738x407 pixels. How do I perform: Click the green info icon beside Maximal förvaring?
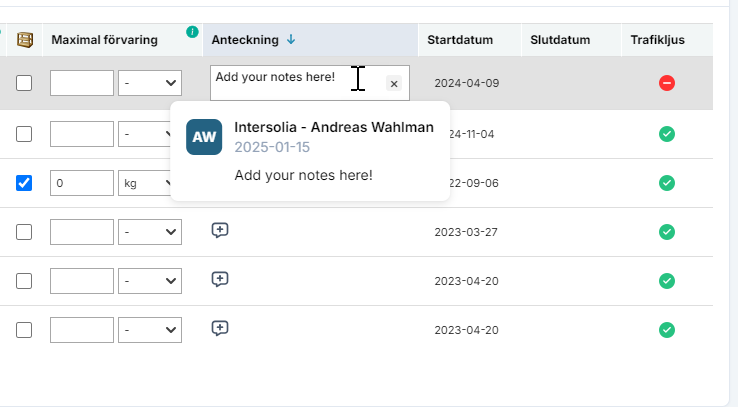coord(192,32)
